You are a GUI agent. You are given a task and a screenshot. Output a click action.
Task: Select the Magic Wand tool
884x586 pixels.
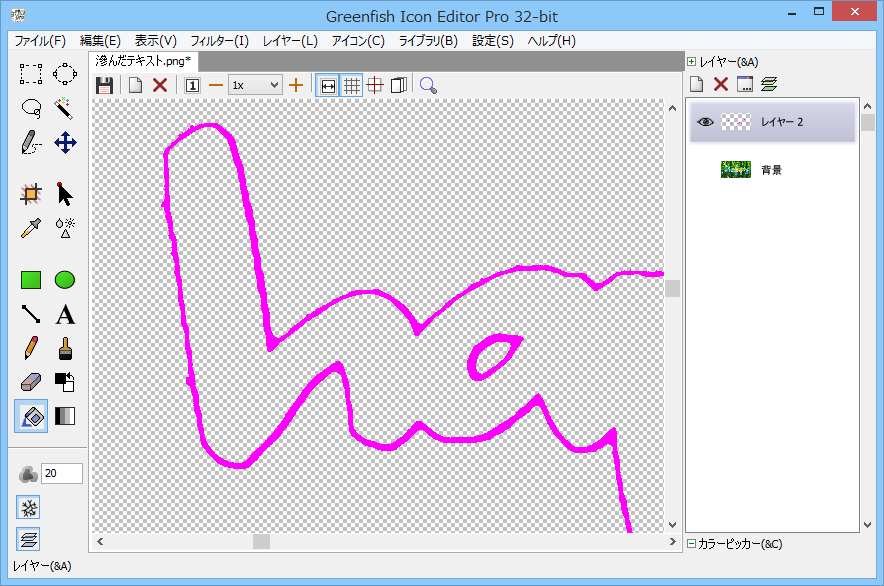click(x=65, y=108)
